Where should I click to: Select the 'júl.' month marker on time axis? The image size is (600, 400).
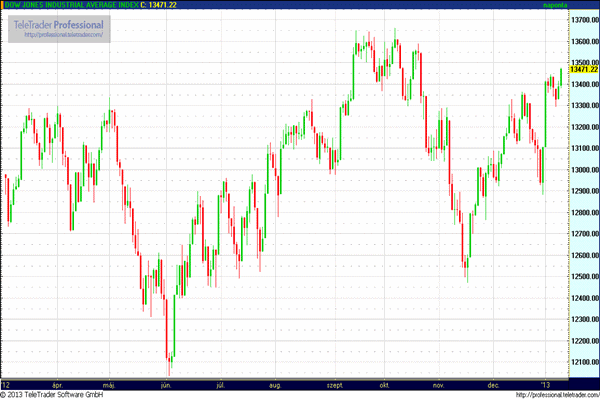click(219, 383)
